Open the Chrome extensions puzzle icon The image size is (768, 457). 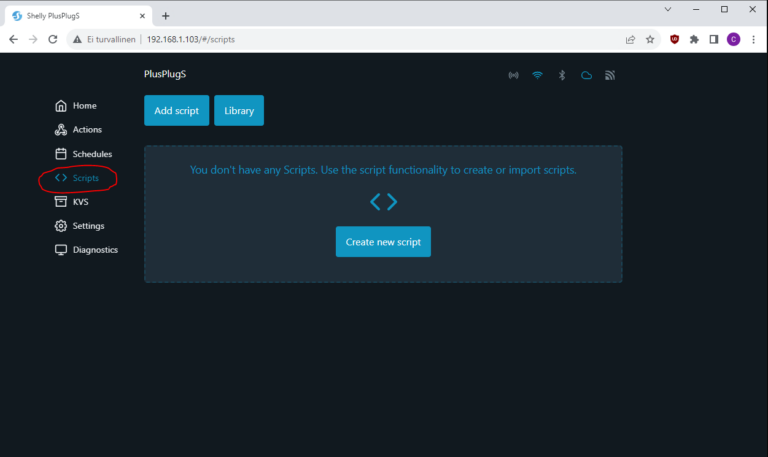(694, 39)
